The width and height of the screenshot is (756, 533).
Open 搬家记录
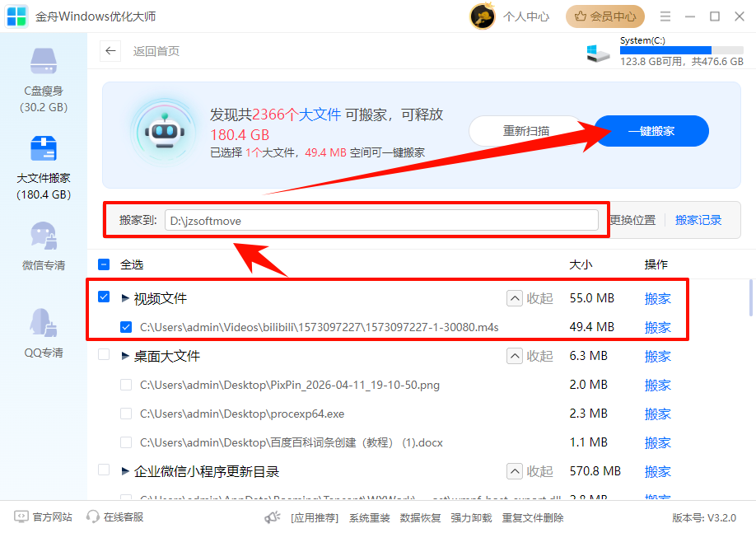click(x=698, y=220)
